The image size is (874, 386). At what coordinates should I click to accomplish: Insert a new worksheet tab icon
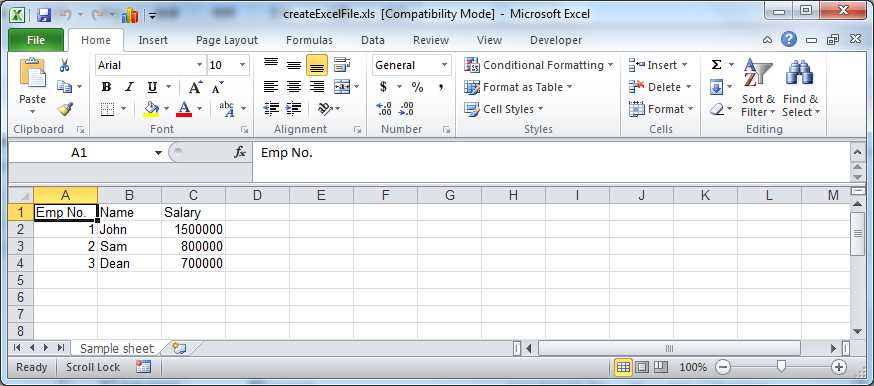click(x=179, y=349)
